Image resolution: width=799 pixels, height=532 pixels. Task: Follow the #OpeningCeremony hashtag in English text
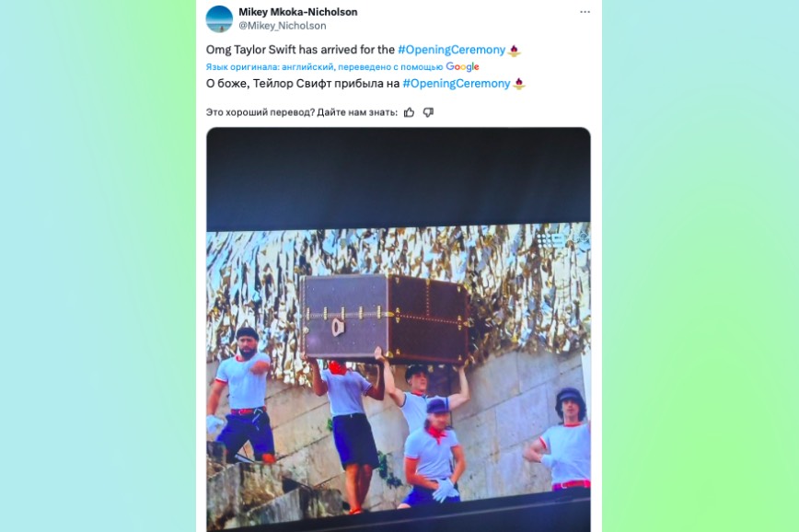coord(451,50)
